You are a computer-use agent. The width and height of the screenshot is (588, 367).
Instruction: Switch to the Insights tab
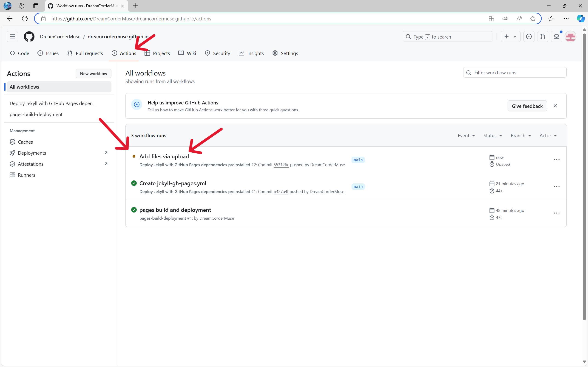[251, 53]
